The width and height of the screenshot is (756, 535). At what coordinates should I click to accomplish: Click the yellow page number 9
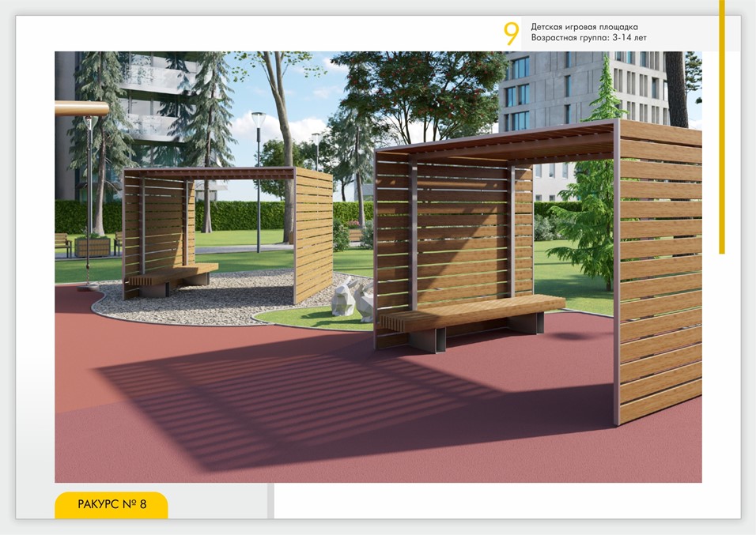tap(512, 33)
